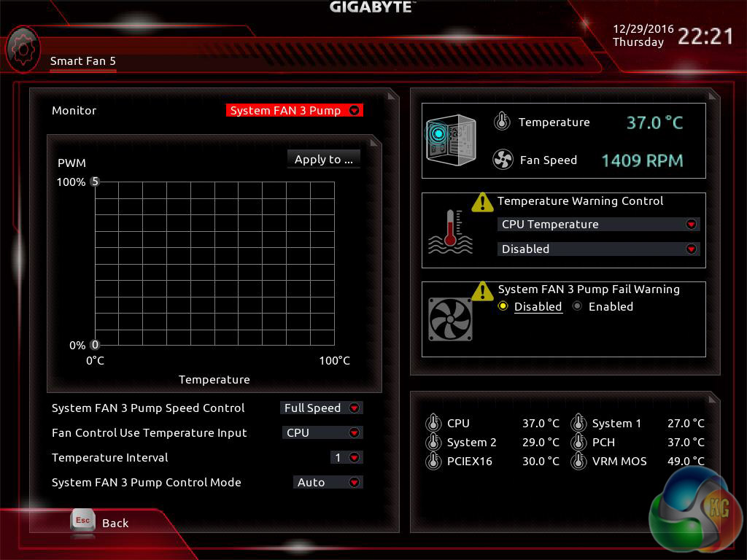Screen dimensions: 747x560
Task: Click the Temperature Warning Control heading
Action: pos(580,201)
